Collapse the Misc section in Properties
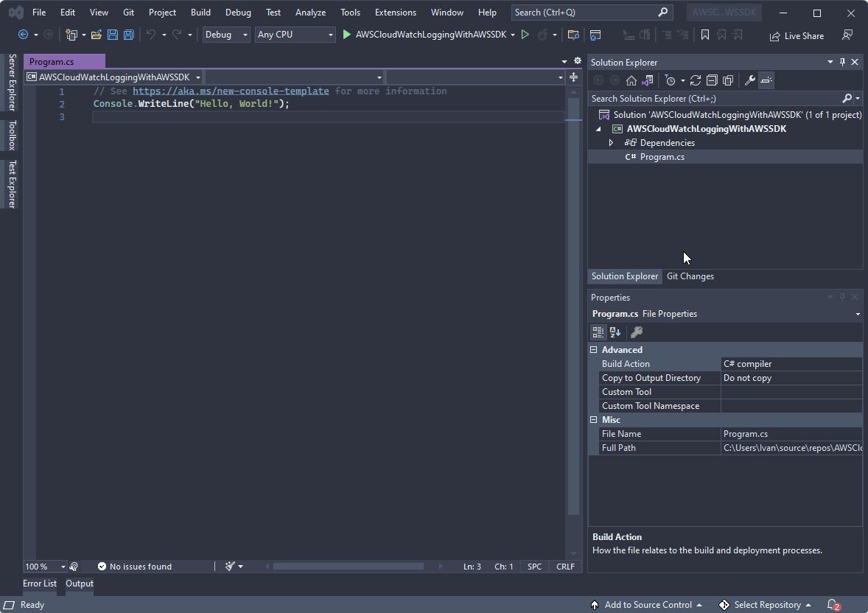Image resolution: width=868 pixels, height=613 pixels. click(593, 420)
